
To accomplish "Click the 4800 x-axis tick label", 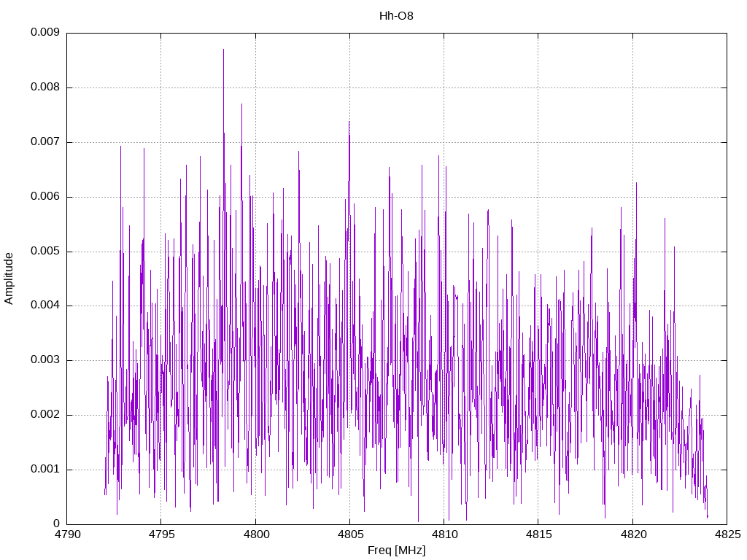I will tap(256, 534).
